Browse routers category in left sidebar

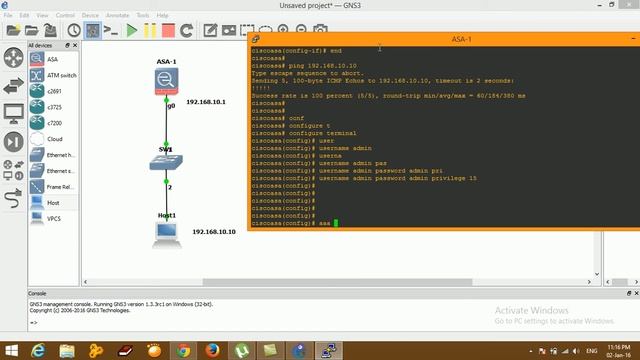pos(13,57)
